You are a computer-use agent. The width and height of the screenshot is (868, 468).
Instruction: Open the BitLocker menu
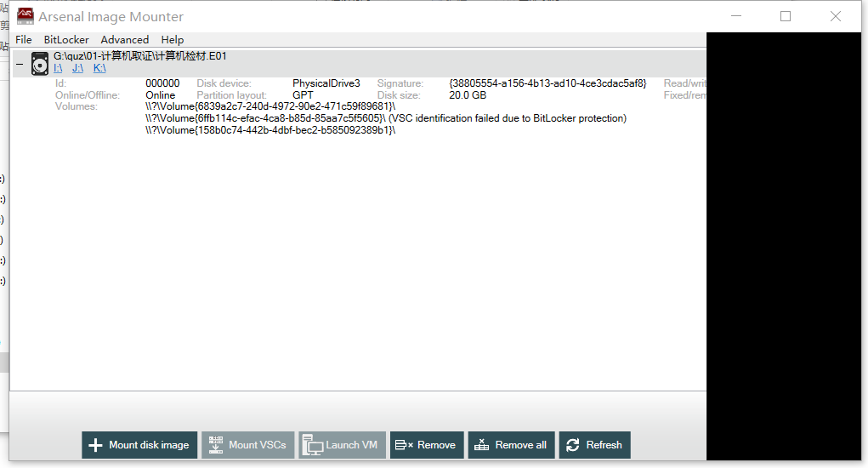[x=66, y=40]
